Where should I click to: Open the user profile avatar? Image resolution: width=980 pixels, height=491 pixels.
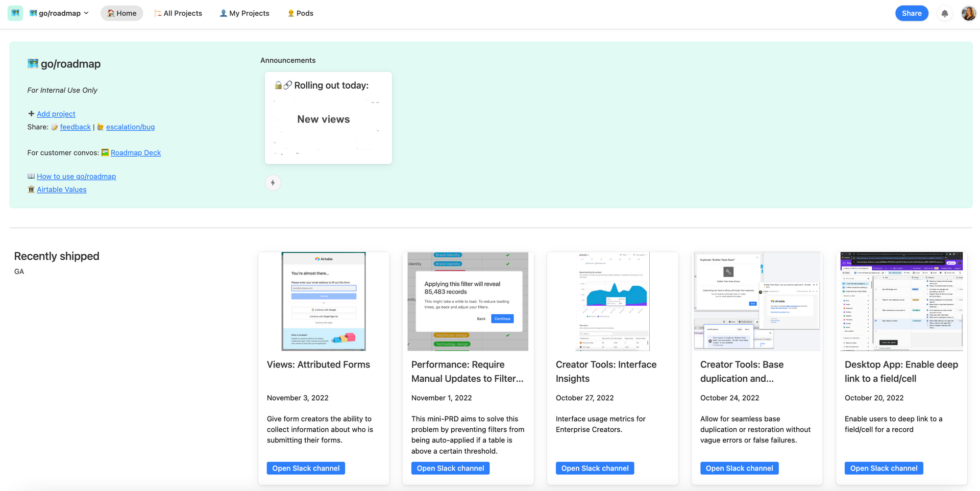(968, 13)
